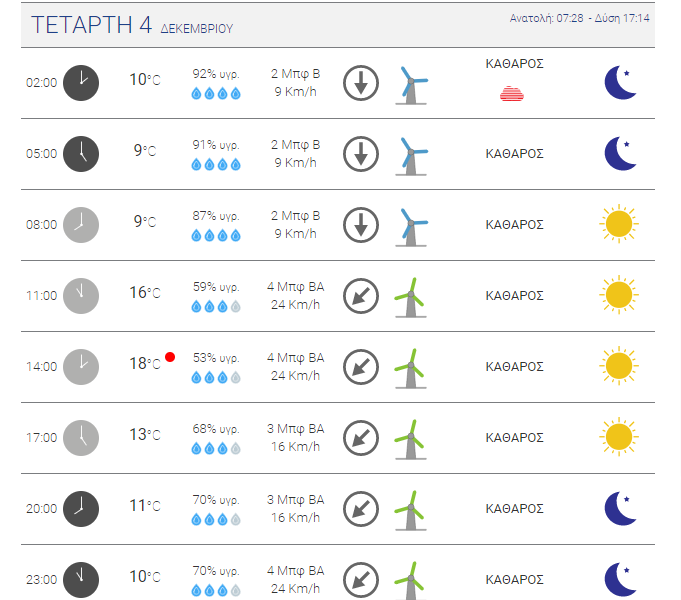681x600 pixels.
Task: Click the 59% υγρ. humidity value
Action: tap(216, 287)
